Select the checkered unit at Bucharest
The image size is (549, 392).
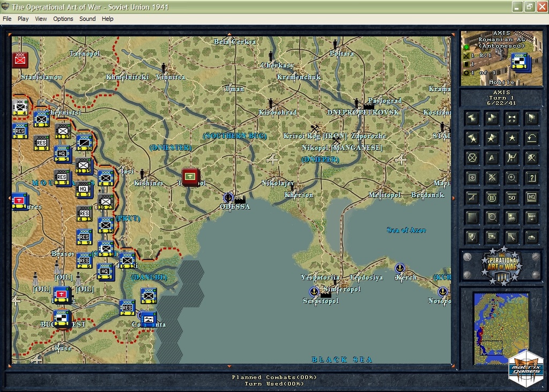[x=62, y=319]
